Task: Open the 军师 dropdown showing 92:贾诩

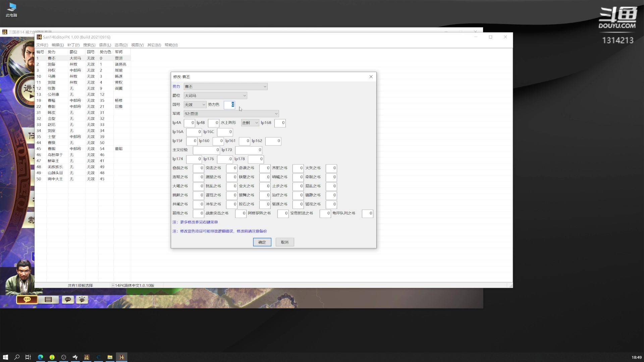Action: pos(231,114)
